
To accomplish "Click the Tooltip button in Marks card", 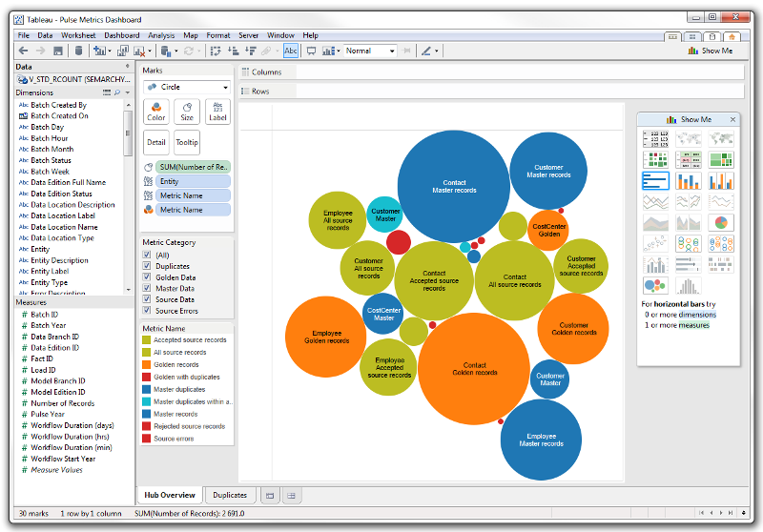I will point(187,142).
